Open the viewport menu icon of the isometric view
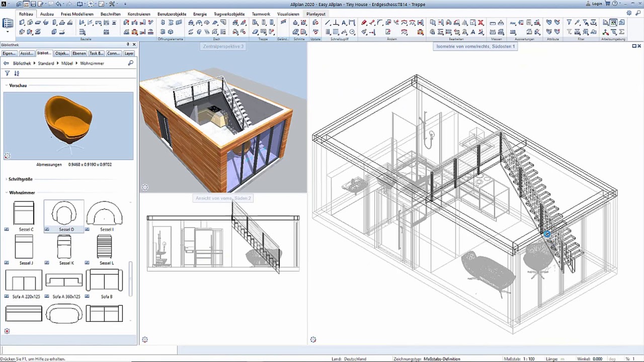Screen dimensions: 644x362 (x=313, y=340)
